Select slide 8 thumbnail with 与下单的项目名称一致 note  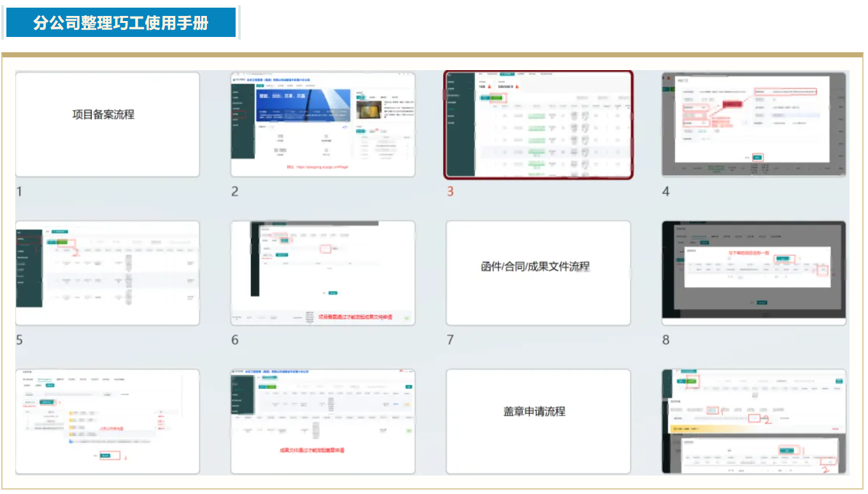[754, 273]
